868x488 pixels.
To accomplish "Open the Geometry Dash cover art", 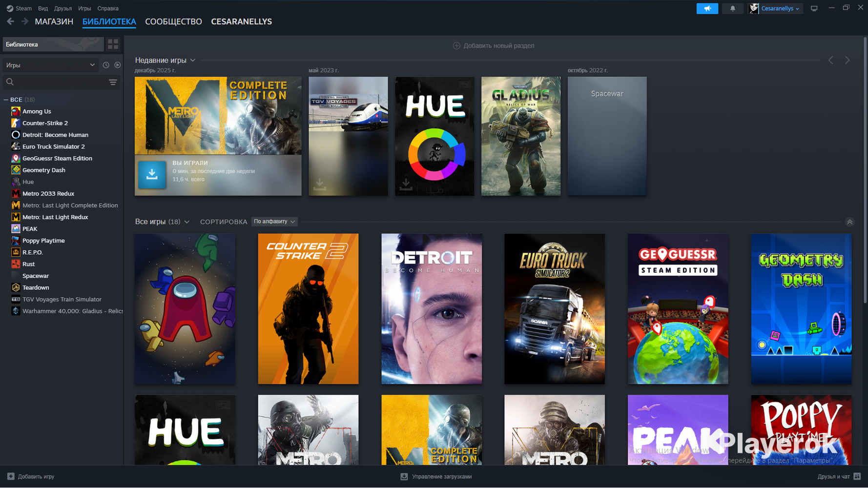I will click(801, 309).
